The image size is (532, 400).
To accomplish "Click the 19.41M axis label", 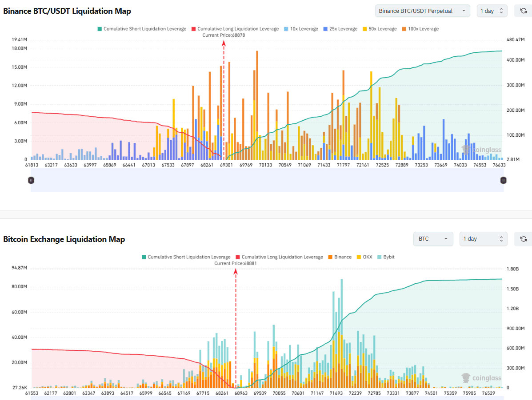I will coord(20,40).
